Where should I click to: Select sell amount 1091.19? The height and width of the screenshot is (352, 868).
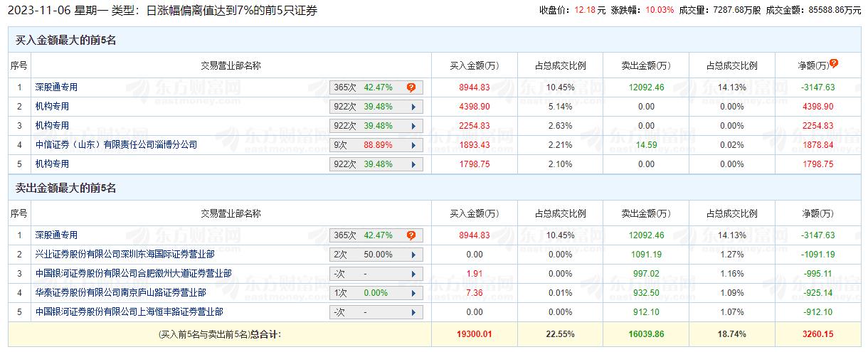[x=646, y=255]
